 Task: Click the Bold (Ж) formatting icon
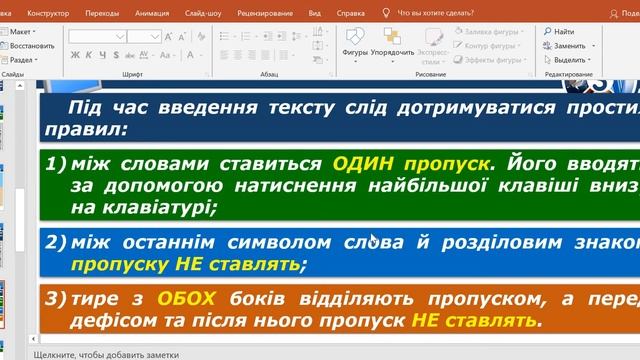[75, 55]
